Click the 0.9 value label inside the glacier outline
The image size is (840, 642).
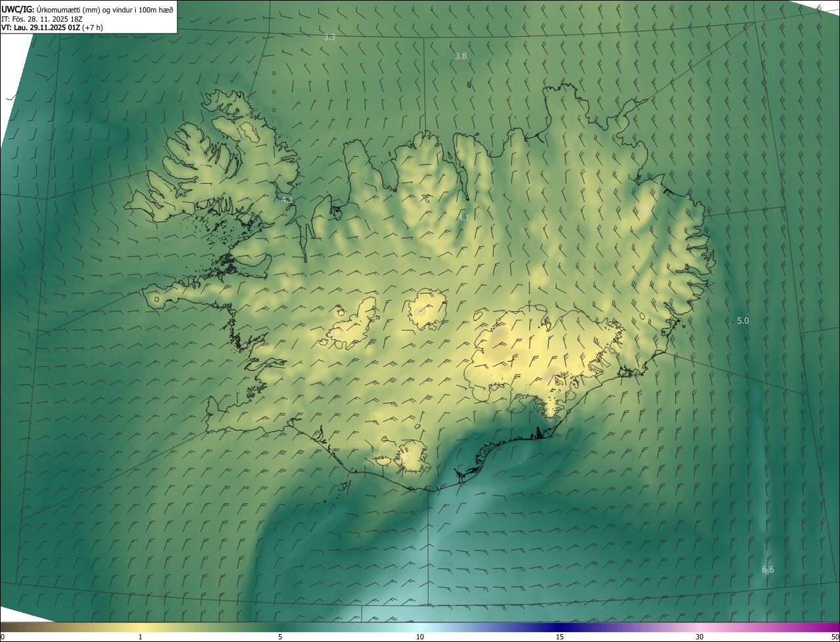pos(420,312)
